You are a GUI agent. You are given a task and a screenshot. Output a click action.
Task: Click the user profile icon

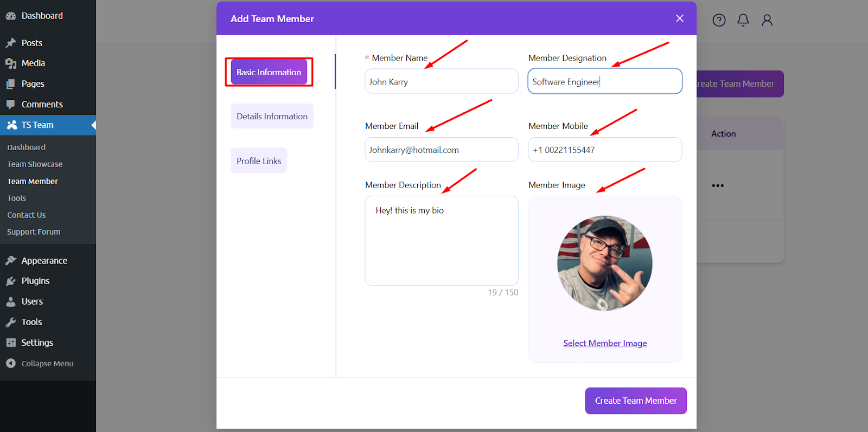click(767, 20)
